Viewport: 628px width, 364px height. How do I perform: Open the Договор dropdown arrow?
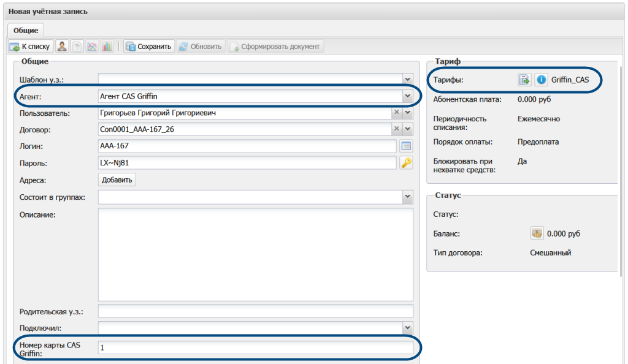tap(407, 129)
